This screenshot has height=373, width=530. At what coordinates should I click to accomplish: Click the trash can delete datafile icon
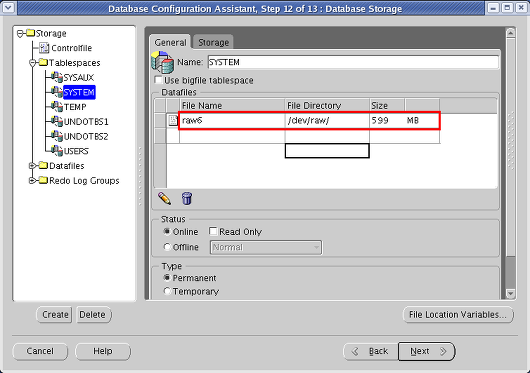click(x=187, y=198)
